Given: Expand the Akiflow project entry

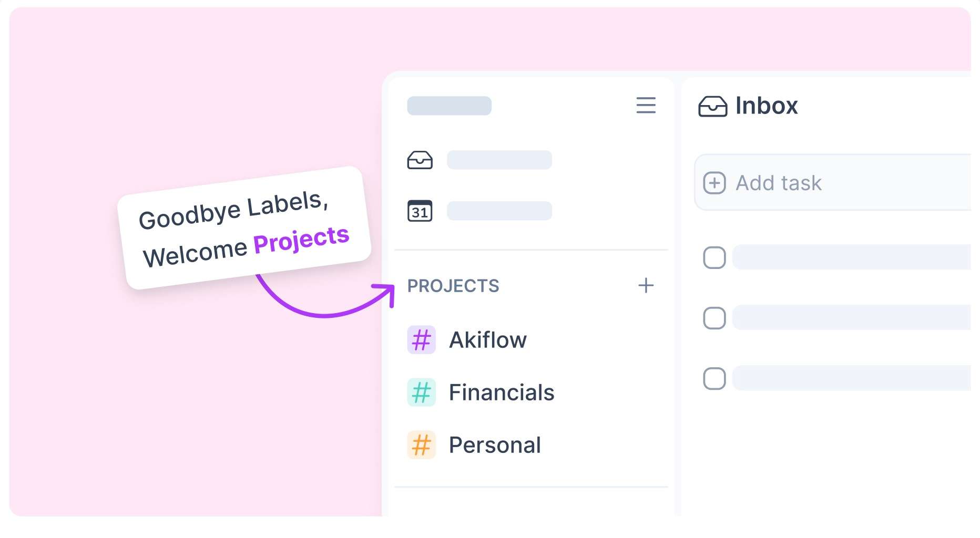Looking at the screenshot, I should (x=488, y=340).
